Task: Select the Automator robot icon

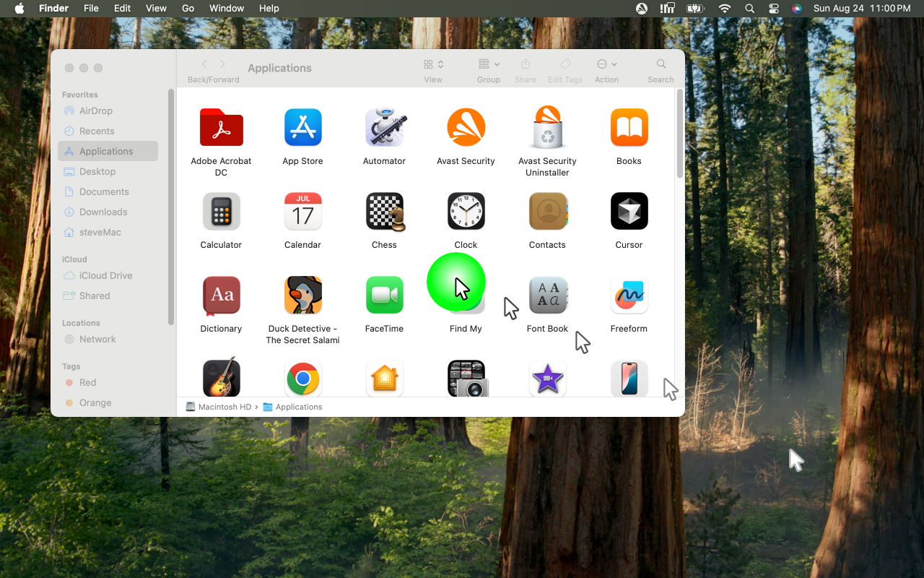Action: [384, 127]
